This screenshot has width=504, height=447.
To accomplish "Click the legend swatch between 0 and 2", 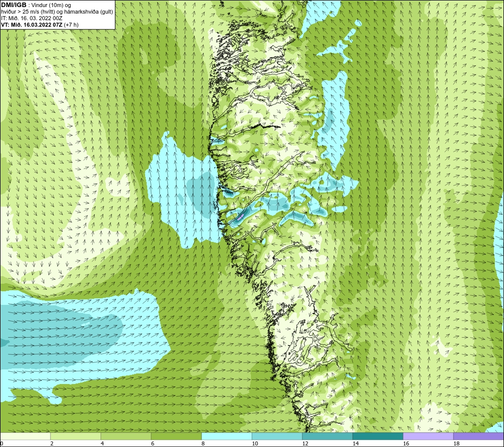I will pyautogui.click(x=25, y=436).
